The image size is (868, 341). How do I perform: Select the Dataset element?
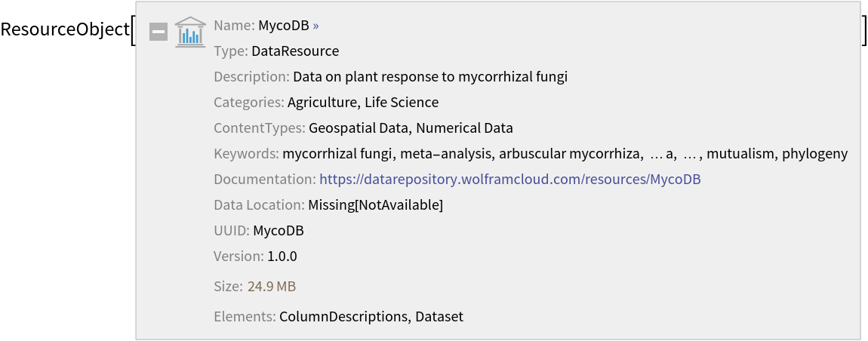point(439,317)
